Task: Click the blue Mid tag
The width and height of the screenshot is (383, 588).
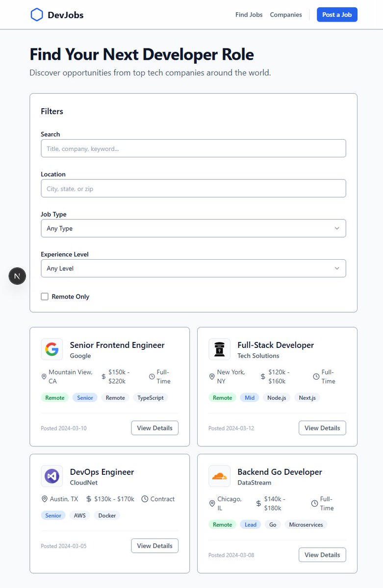Action: [250, 397]
